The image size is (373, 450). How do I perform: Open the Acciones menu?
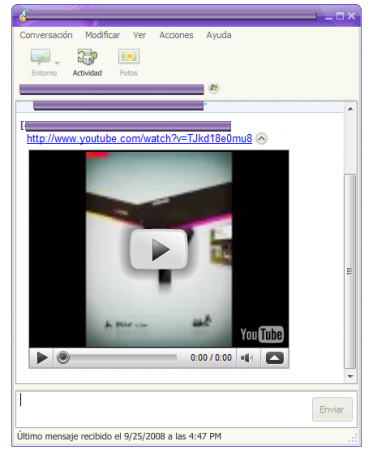pos(176,35)
